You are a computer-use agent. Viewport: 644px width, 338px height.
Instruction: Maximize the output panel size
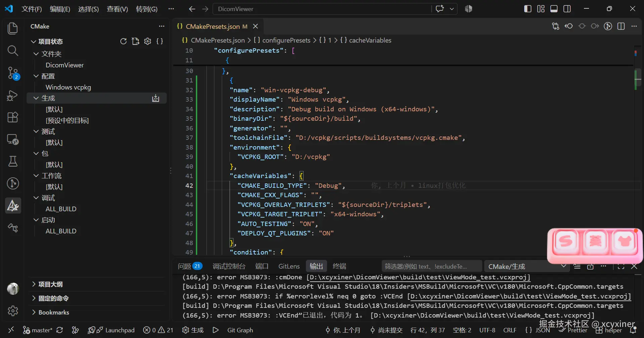621,267
